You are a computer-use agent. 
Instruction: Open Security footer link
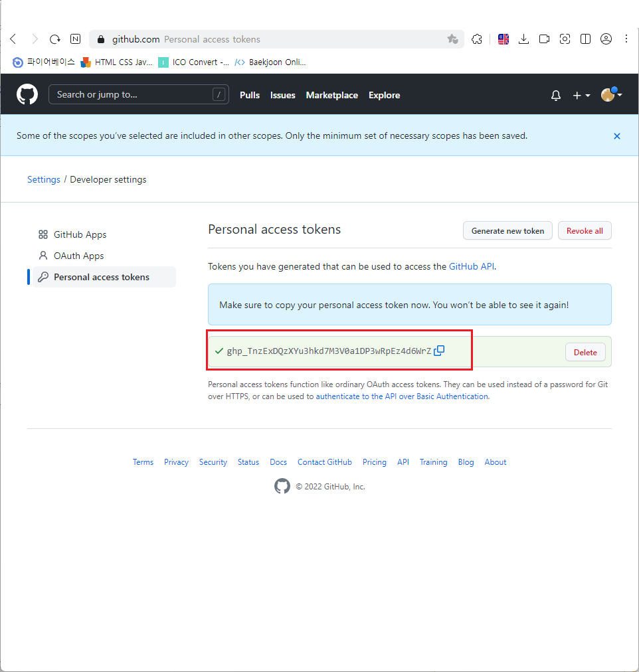(x=213, y=462)
